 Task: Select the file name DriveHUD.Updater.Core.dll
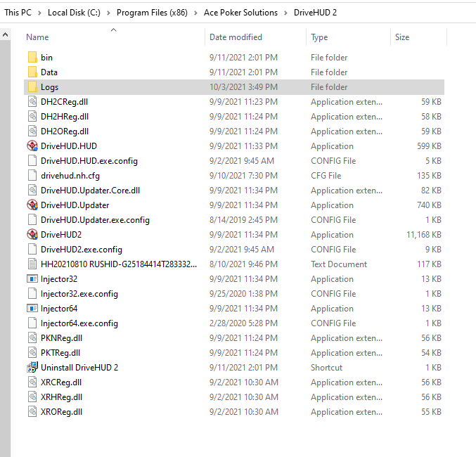tap(91, 191)
